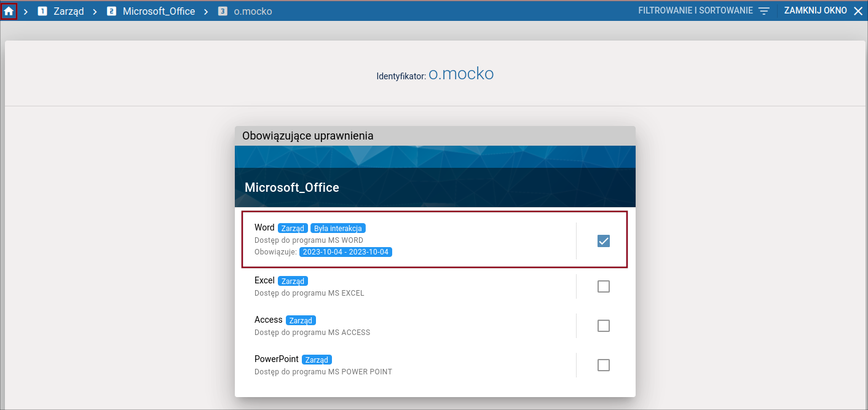Click Dostęp do programu MS POWER POINT description
Viewport: 868px width, 410px height.
coord(323,372)
